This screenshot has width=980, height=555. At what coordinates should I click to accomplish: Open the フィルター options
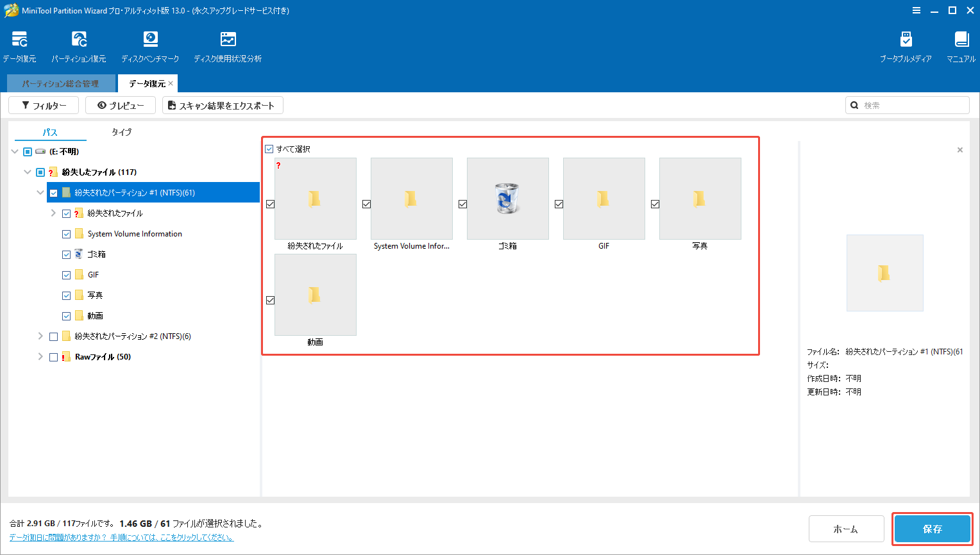tap(43, 104)
